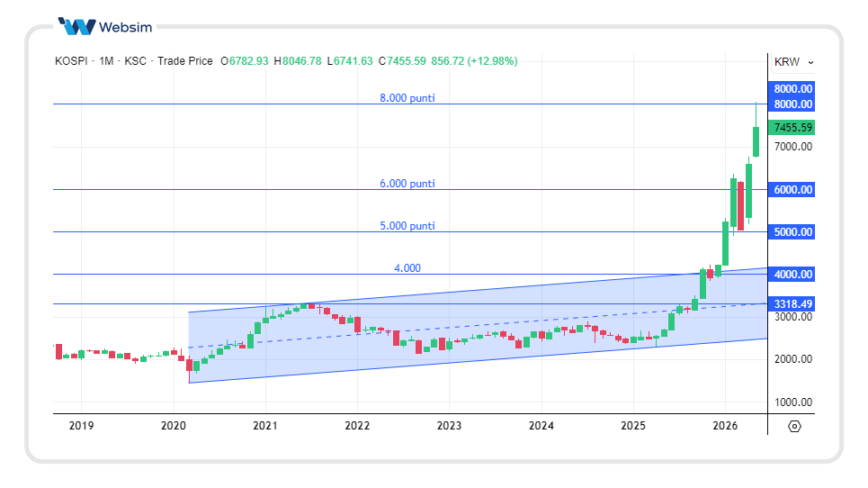Select the 6.000 punti line label
Viewport: 868px width, 488px height.
[407, 184]
